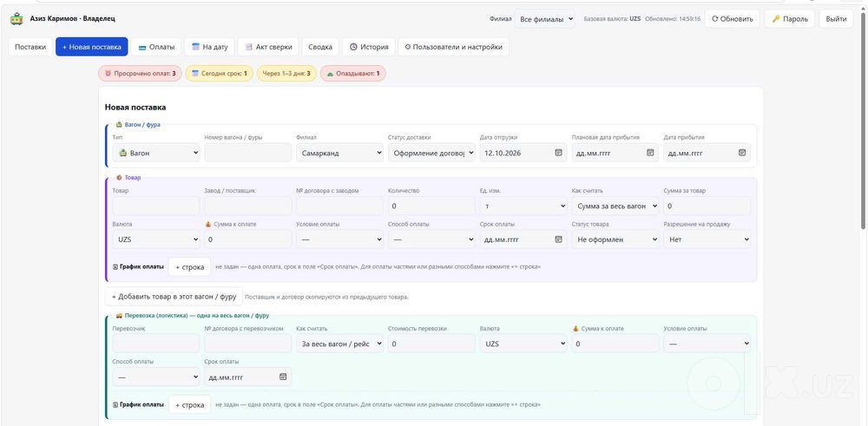This screenshot has height=426, width=868.
Task: Click the Пароль button
Action: (x=790, y=19)
